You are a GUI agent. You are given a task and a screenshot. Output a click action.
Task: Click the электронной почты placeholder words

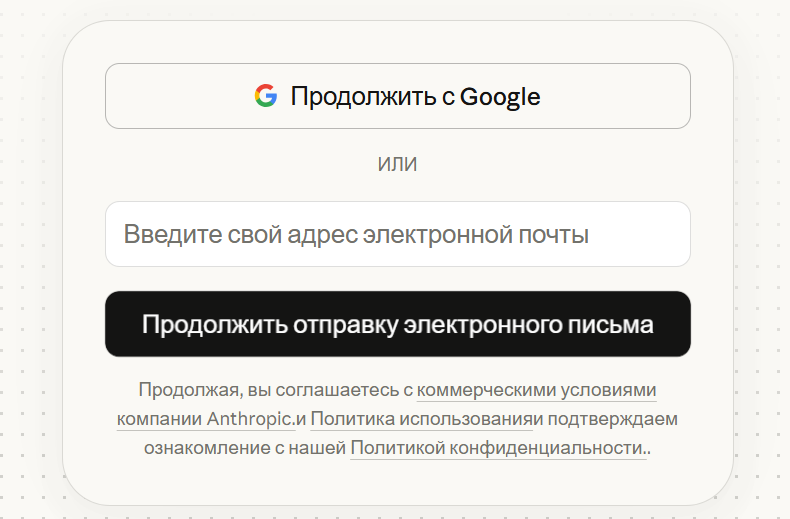click(476, 234)
